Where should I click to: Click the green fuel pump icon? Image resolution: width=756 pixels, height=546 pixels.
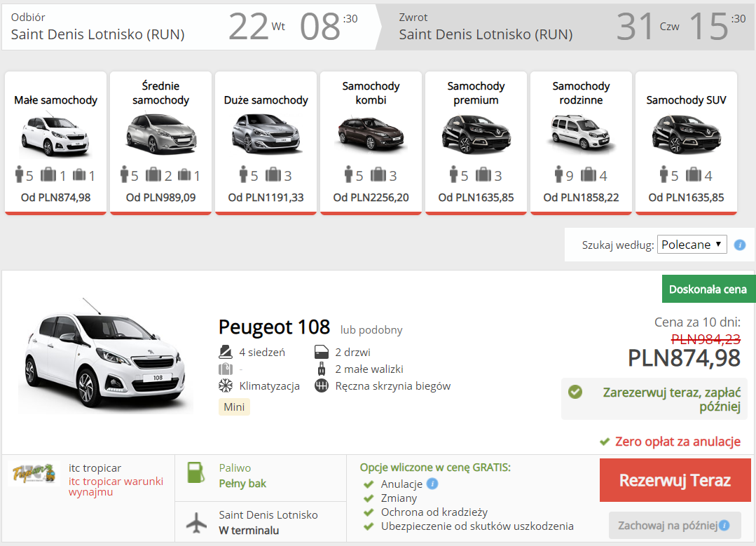pyautogui.click(x=195, y=472)
